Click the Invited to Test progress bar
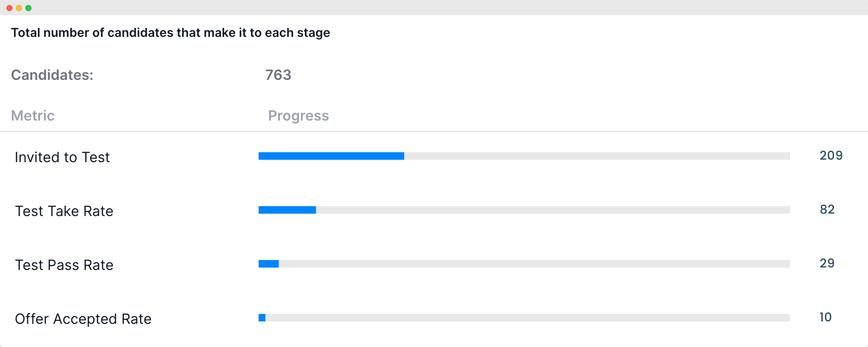Image resolution: width=868 pixels, height=347 pixels. pyautogui.click(x=524, y=156)
